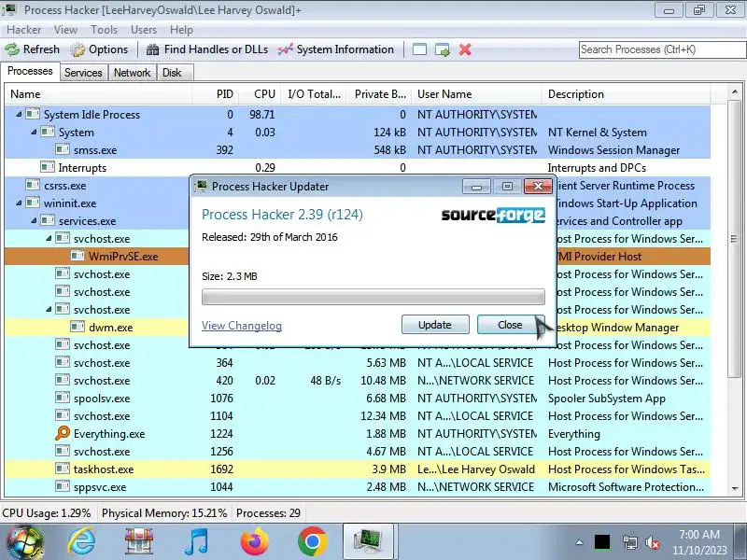This screenshot has width=747, height=560.
Task: Sort by the Description column header
Action: coord(626,94)
